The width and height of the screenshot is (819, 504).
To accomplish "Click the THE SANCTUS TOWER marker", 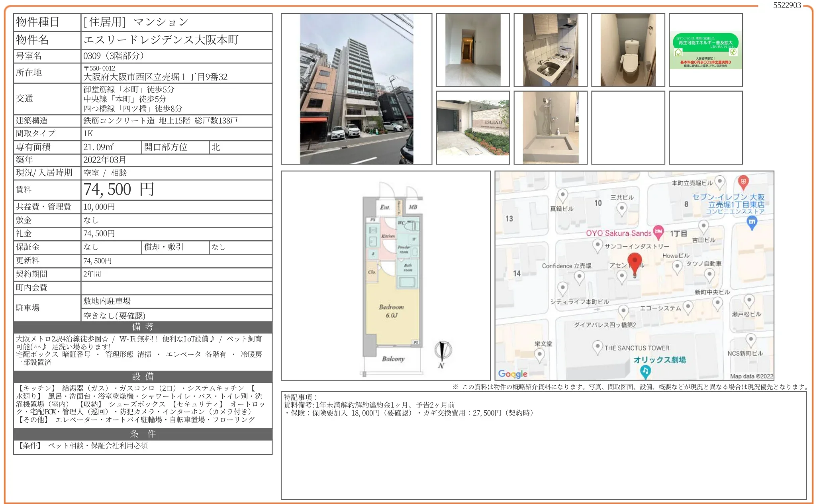I will tap(598, 347).
